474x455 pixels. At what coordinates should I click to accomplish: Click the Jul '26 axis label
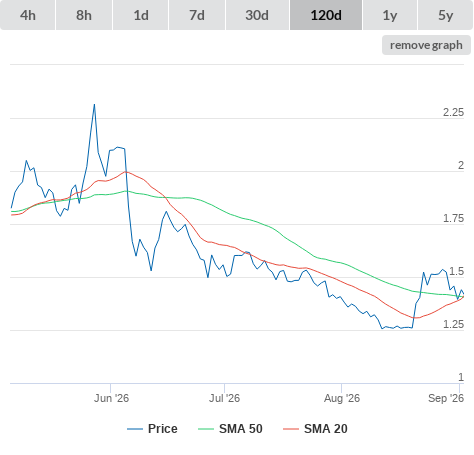pos(224,398)
